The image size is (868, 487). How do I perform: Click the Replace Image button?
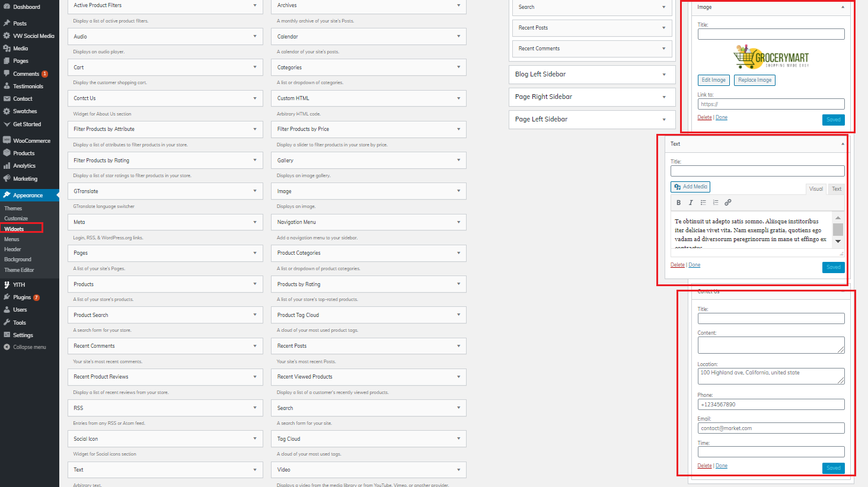(755, 80)
